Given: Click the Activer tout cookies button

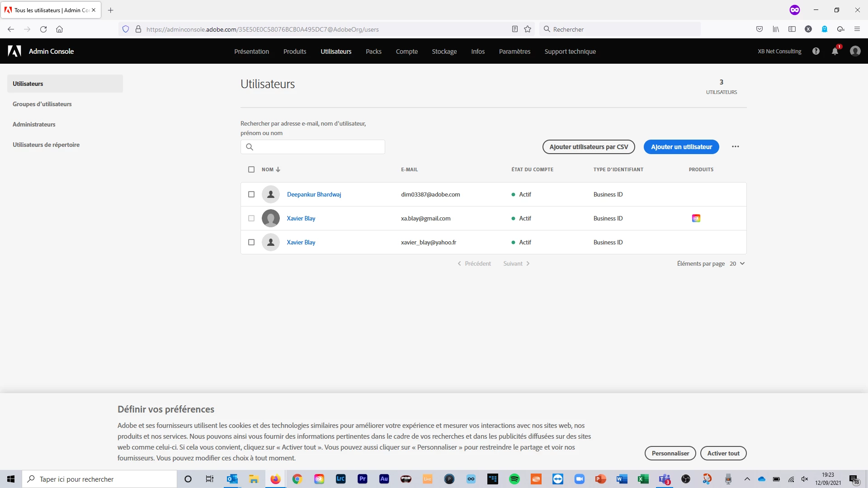Looking at the screenshot, I should 723,453.
